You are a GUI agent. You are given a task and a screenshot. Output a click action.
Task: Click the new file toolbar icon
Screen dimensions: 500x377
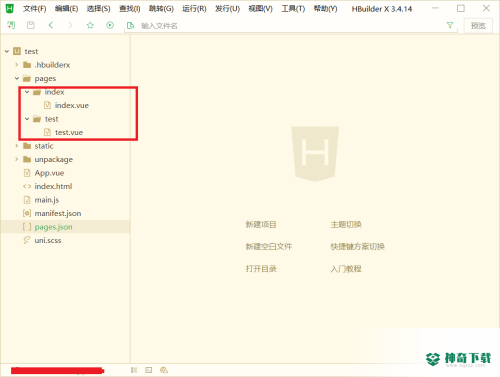11,25
